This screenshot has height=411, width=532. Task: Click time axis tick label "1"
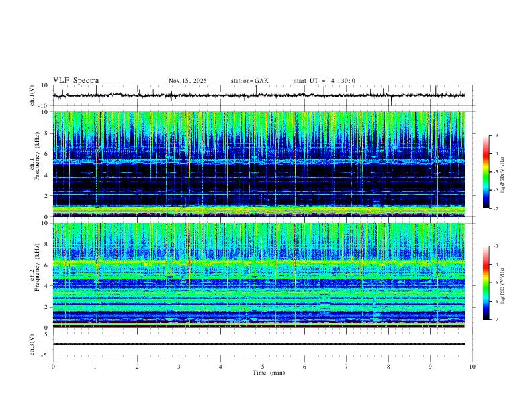[x=95, y=367]
